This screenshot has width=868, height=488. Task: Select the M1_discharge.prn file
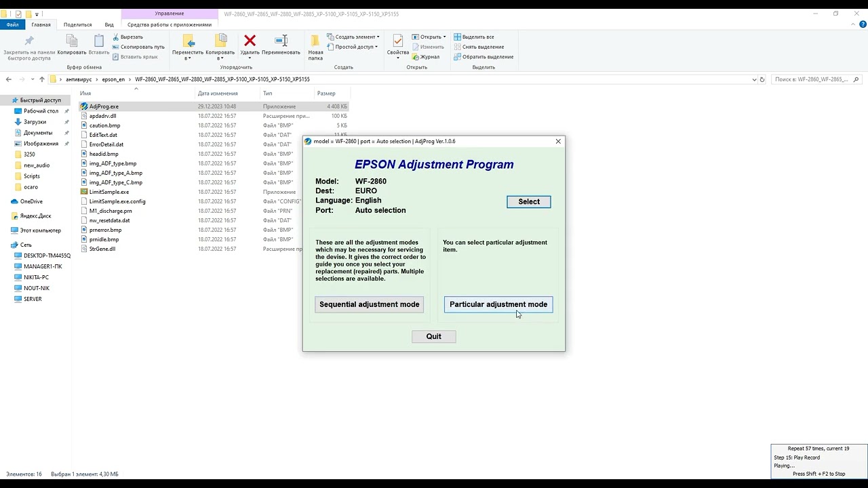click(x=111, y=211)
